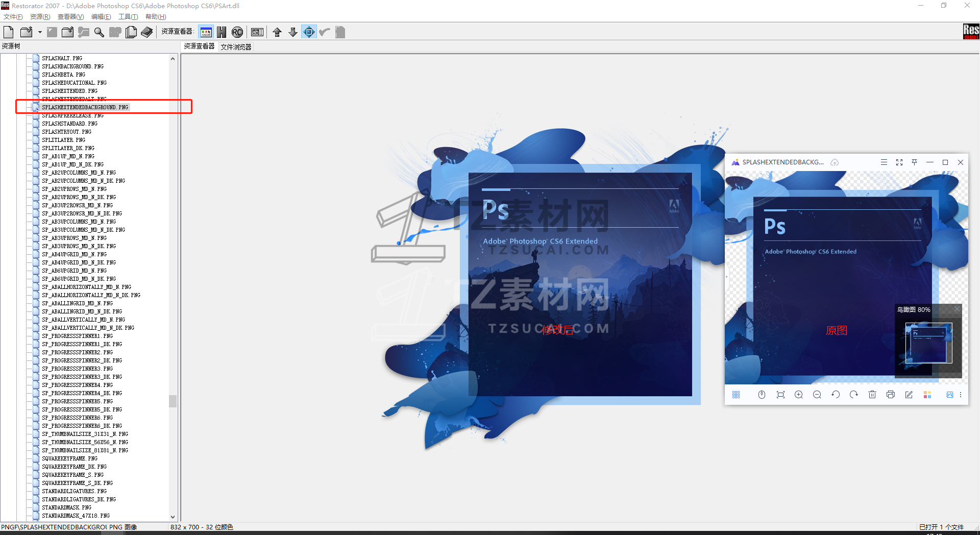This screenshot has height=535, width=980.
Task: Select SPLITLAYER_DK.PNG resource
Action: 68,148
